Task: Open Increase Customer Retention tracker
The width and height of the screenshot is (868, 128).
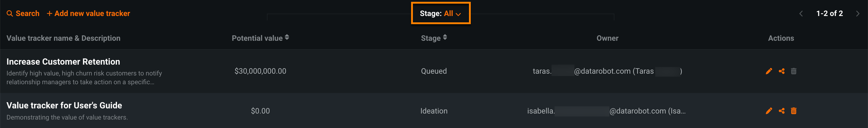Action: coord(63,62)
